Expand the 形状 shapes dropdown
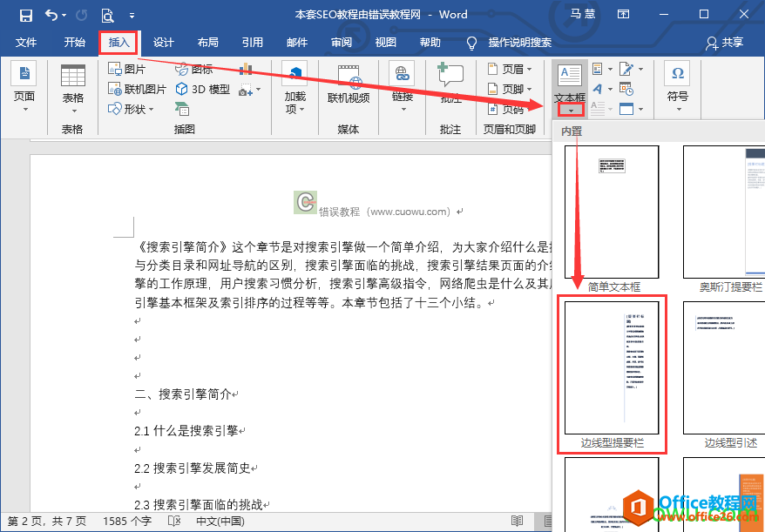Screen dimensions: 765x532 click(x=131, y=109)
